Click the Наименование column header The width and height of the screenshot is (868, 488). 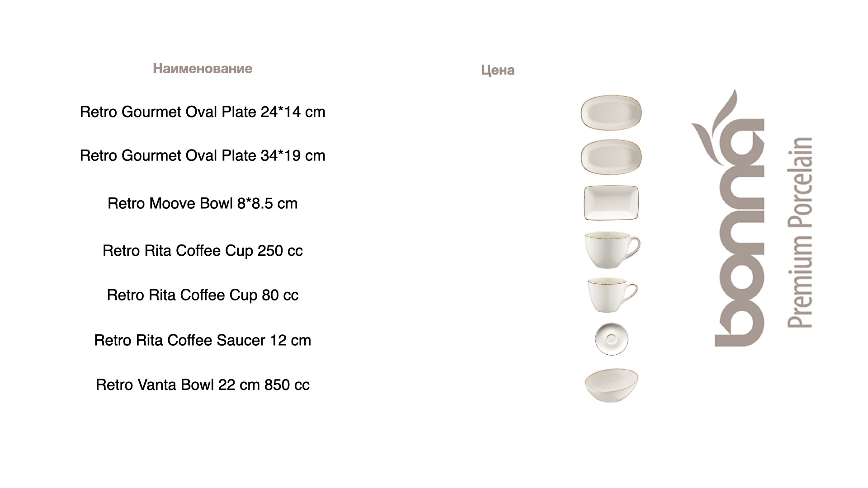203,69
